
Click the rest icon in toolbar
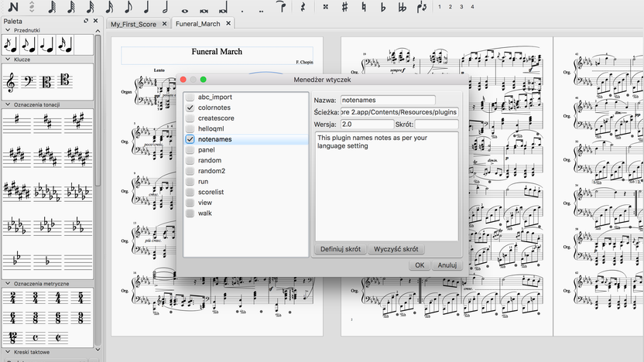(x=303, y=7)
